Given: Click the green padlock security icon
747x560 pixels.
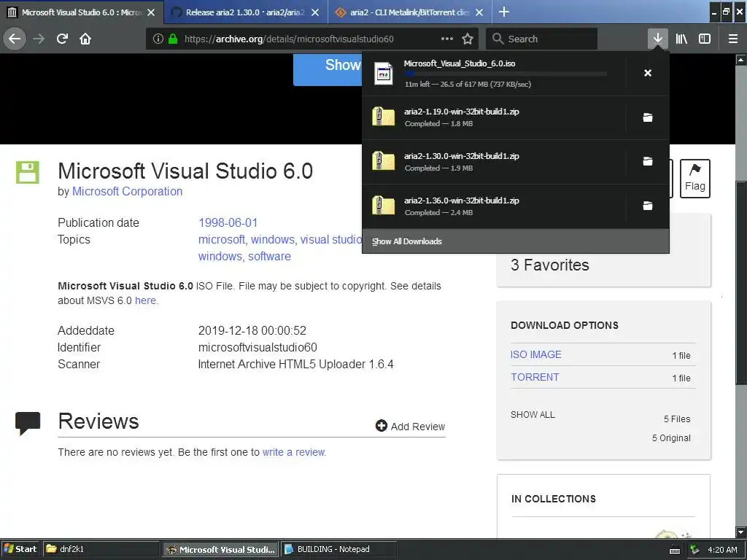Looking at the screenshot, I should pos(173,39).
